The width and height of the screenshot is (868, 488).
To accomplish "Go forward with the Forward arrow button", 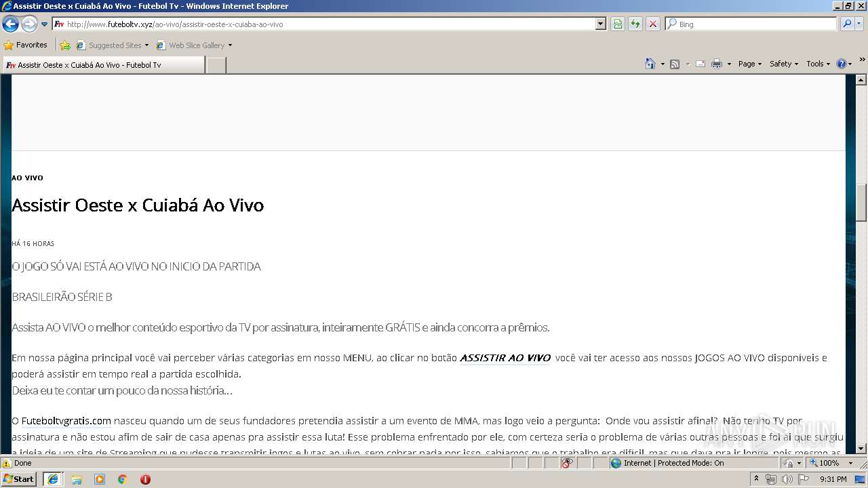I will click(29, 24).
